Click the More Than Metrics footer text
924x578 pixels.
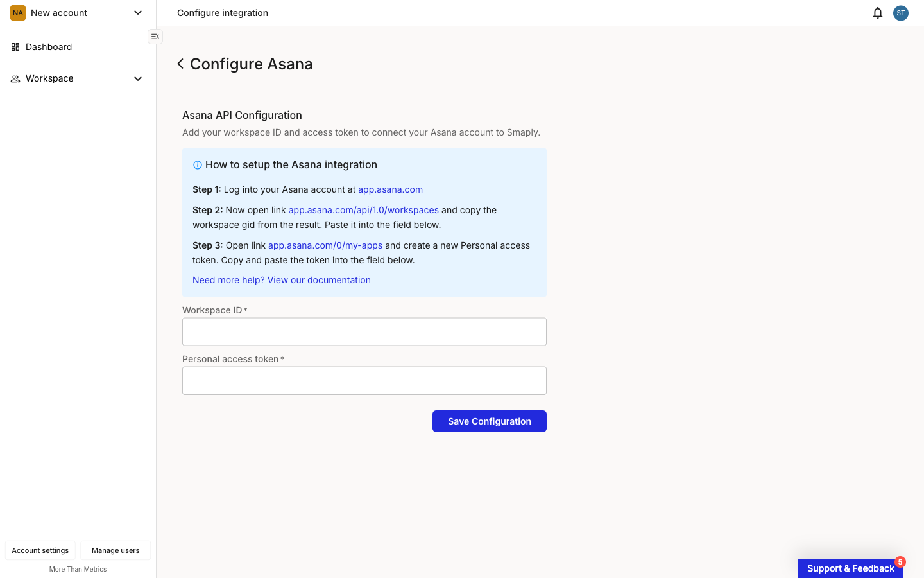coord(78,569)
